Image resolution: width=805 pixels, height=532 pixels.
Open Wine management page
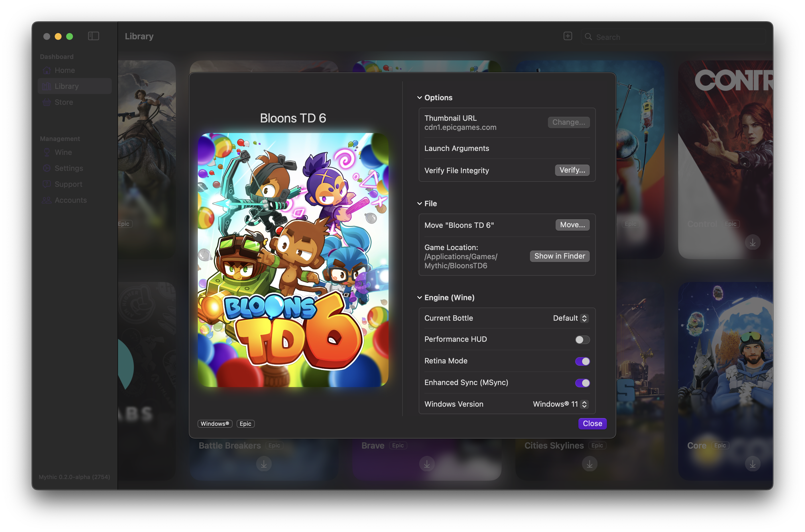tap(75, 152)
